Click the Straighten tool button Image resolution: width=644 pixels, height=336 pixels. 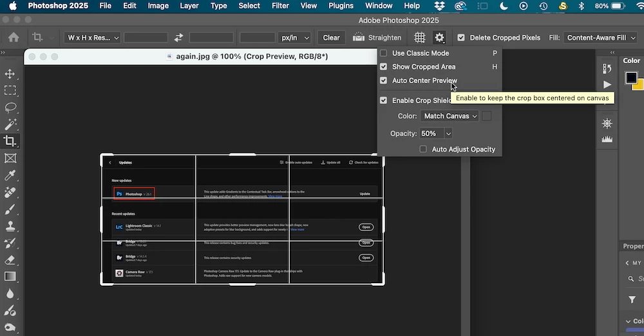377,37
